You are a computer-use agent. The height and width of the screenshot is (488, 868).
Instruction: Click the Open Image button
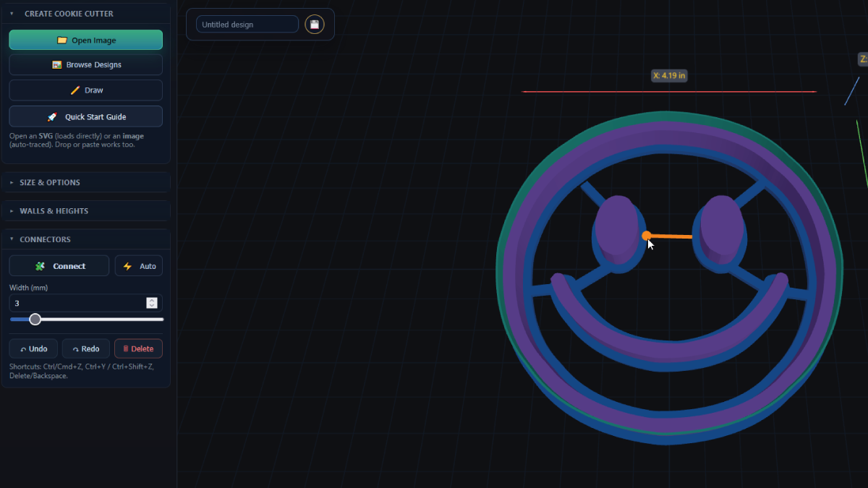(x=86, y=40)
